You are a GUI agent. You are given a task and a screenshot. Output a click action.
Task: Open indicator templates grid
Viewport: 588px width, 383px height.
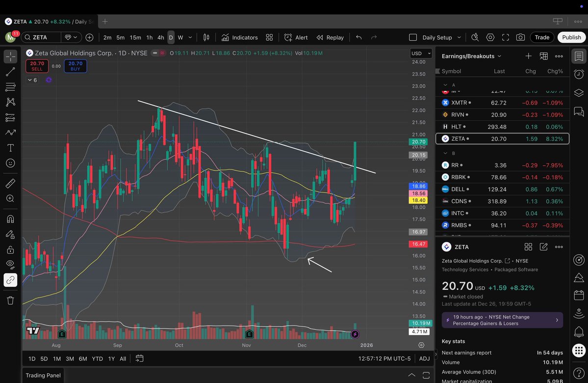(x=269, y=37)
